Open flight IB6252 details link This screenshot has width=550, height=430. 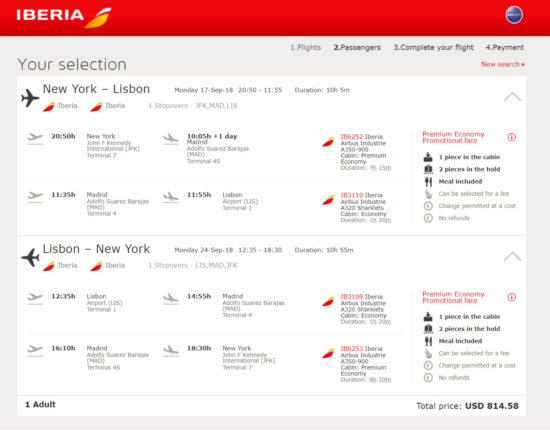pos(351,136)
